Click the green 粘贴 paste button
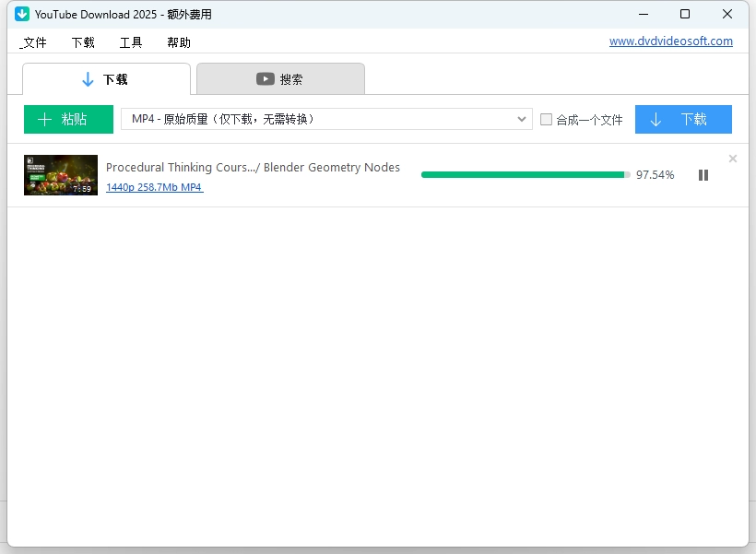Image resolution: width=756 pixels, height=554 pixels. (68, 119)
